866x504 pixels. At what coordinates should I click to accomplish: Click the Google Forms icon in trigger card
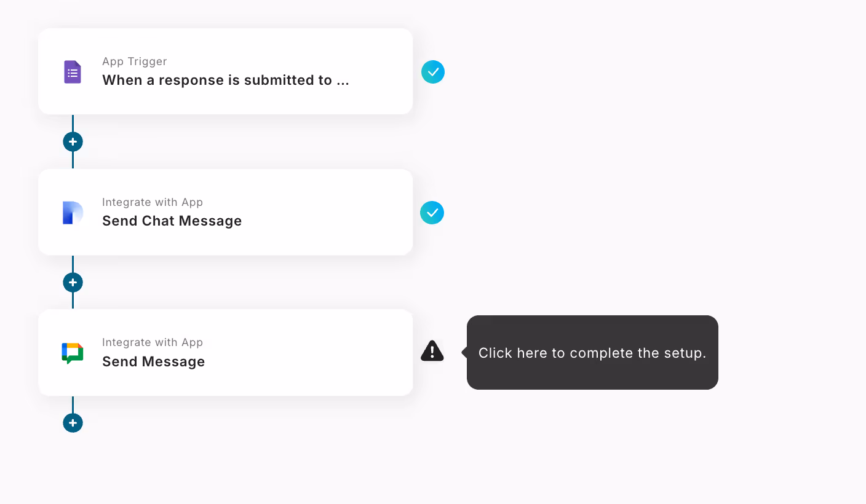tap(73, 72)
